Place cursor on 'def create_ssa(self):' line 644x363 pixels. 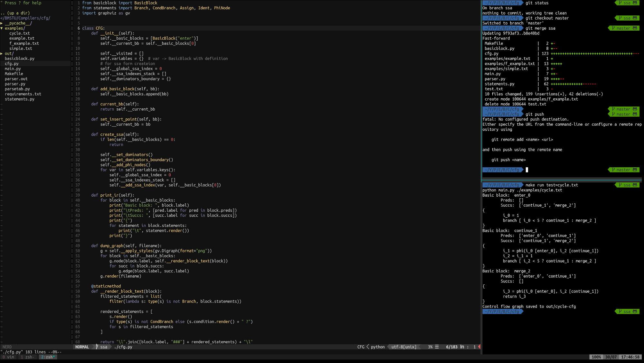click(115, 134)
